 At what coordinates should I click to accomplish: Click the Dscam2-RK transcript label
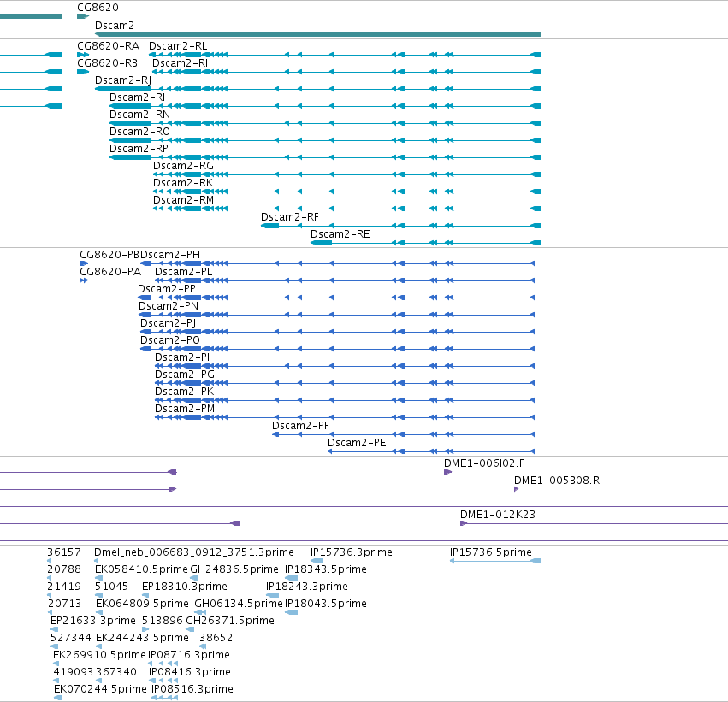pos(183,183)
